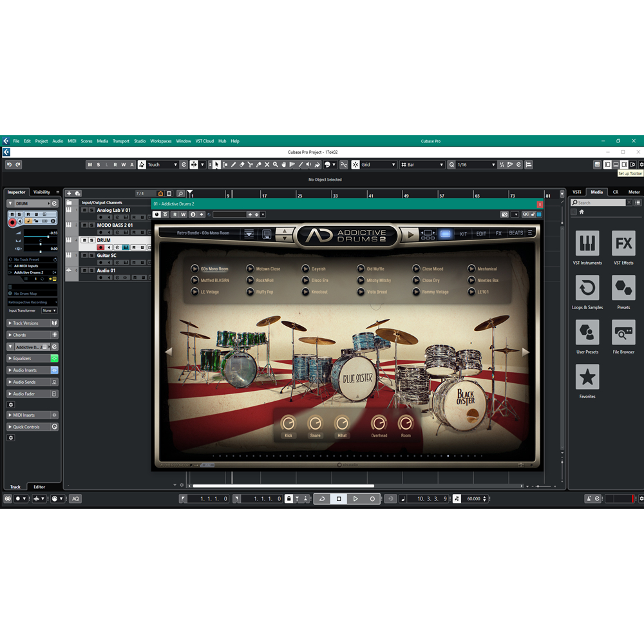Select the Zoom magnifier tool
Image resolution: width=644 pixels, height=644 pixels.
tap(275, 165)
